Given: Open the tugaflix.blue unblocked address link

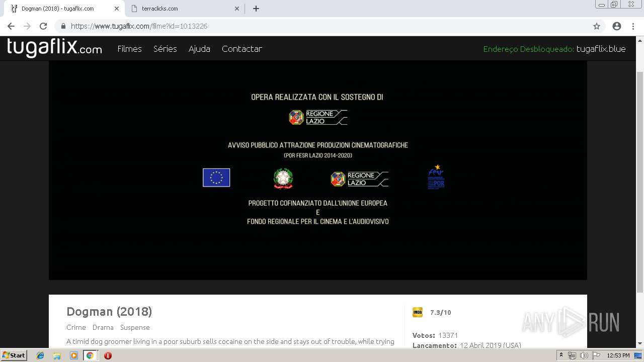Looking at the screenshot, I should tap(601, 49).
